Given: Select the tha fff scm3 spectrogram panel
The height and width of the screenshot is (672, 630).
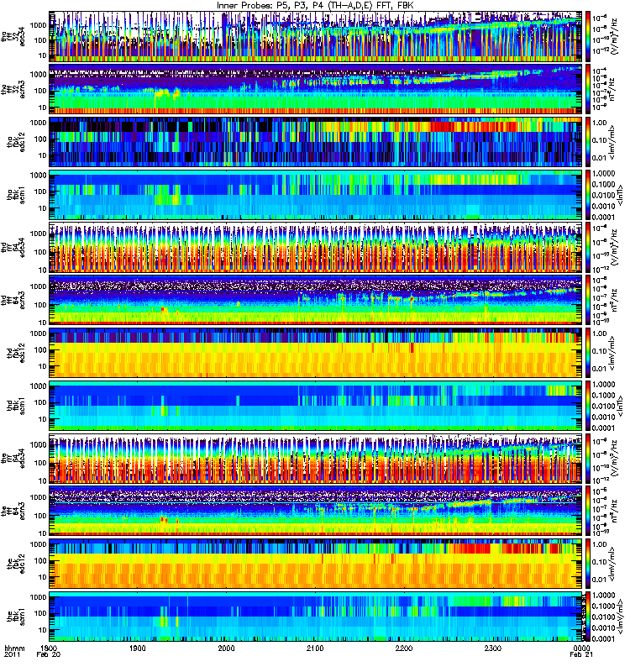Looking at the screenshot, I should 316,89.
